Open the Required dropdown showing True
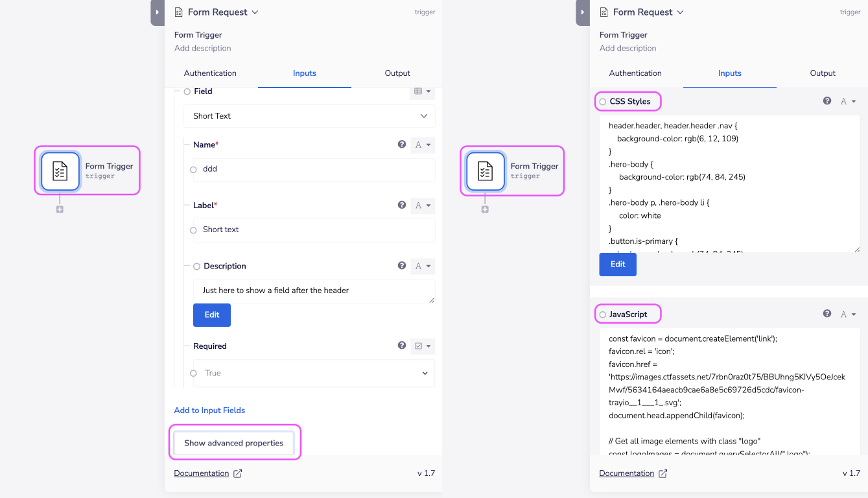 pyautogui.click(x=314, y=373)
